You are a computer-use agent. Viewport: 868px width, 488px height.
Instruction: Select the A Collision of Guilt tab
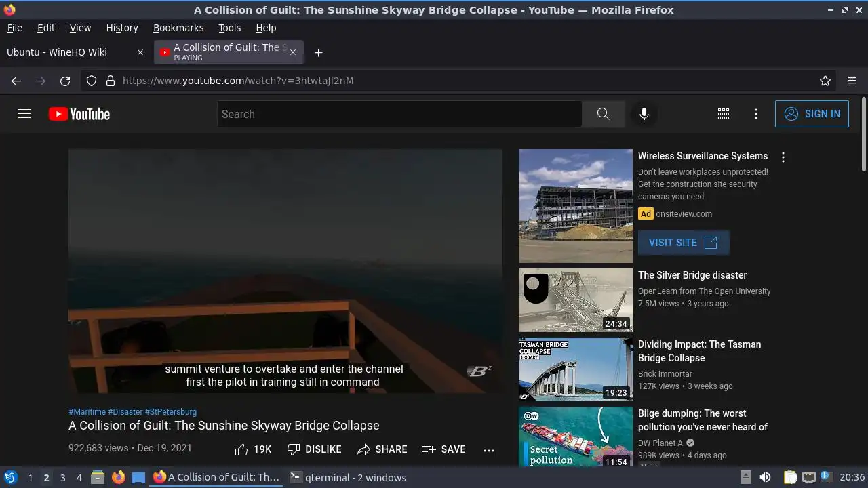(x=229, y=52)
